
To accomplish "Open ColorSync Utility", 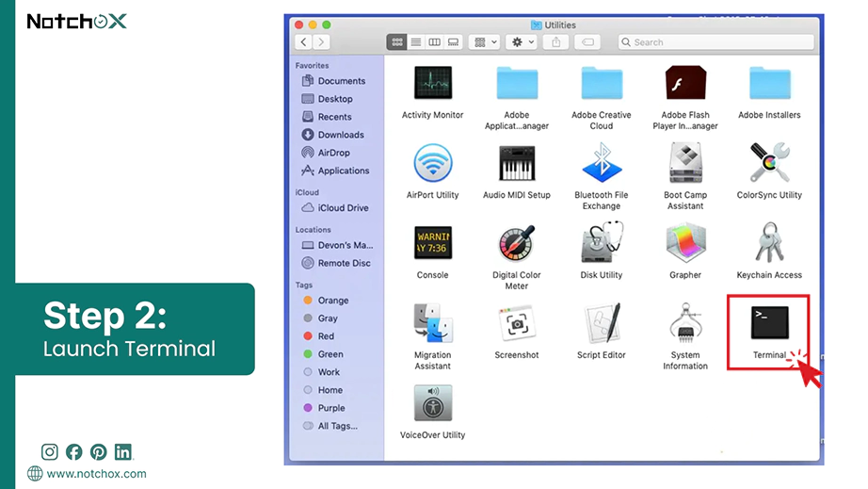I will click(769, 163).
